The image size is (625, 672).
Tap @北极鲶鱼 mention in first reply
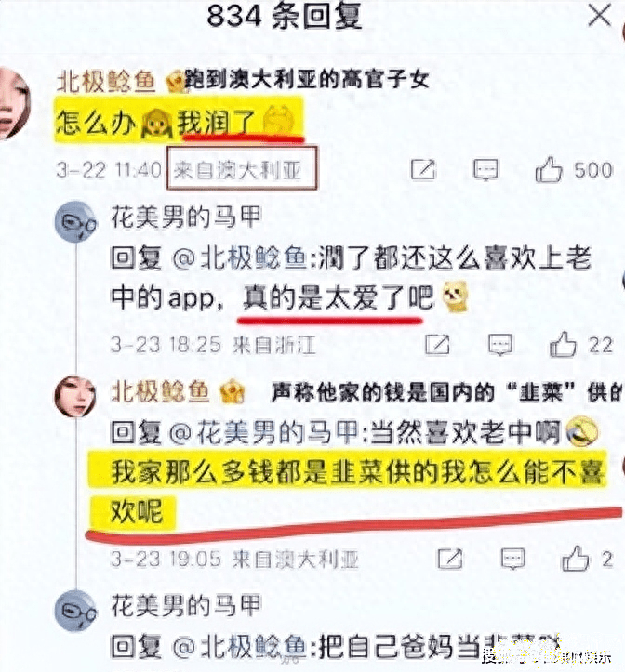pyautogui.click(x=239, y=258)
